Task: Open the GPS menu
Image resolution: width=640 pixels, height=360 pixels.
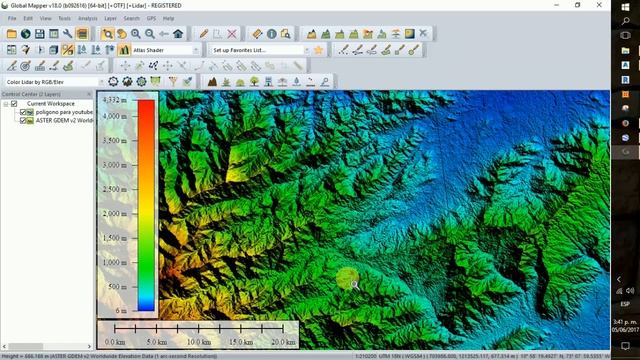Action: tap(151, 18)
